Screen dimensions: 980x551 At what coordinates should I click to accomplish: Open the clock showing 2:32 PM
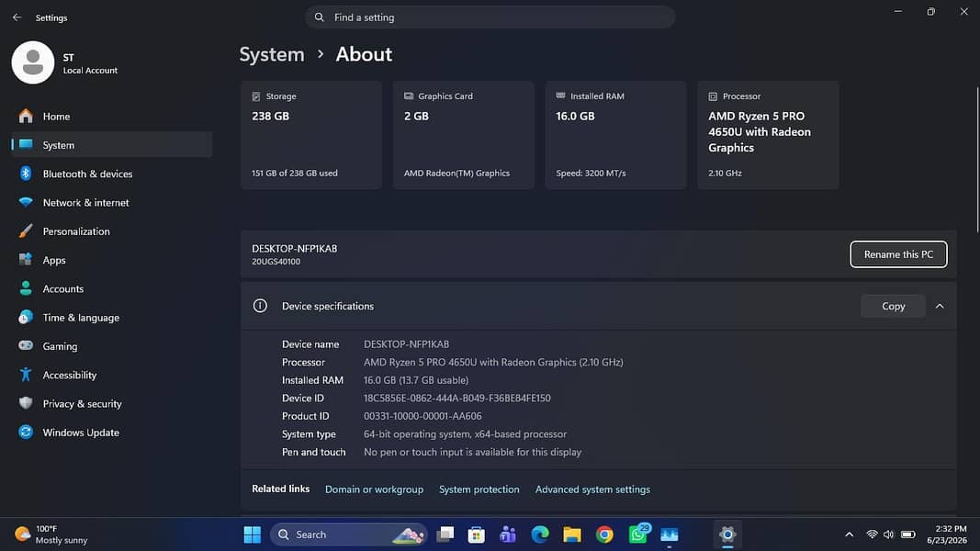coord(947,534)
